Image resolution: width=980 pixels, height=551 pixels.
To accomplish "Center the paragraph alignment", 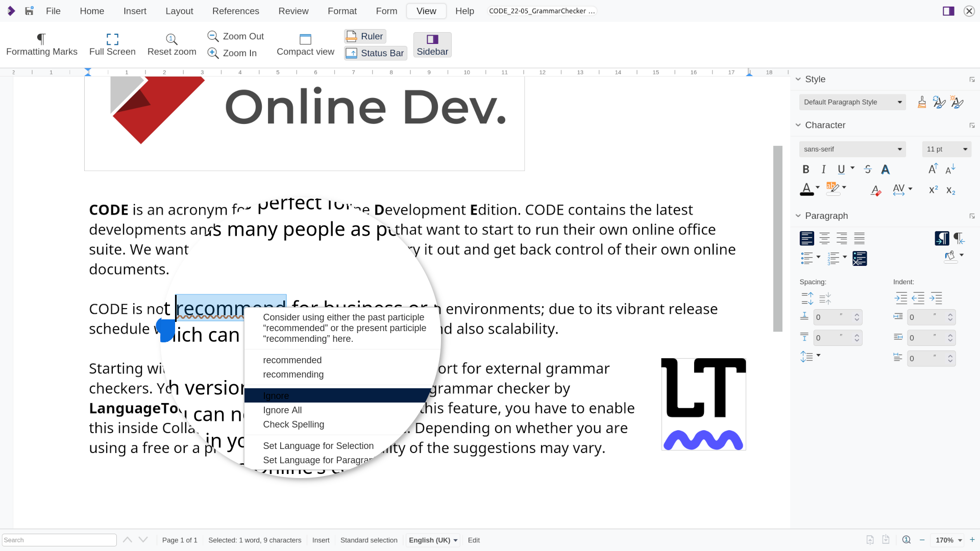I will pyautogui.click(x=824, y=238).
